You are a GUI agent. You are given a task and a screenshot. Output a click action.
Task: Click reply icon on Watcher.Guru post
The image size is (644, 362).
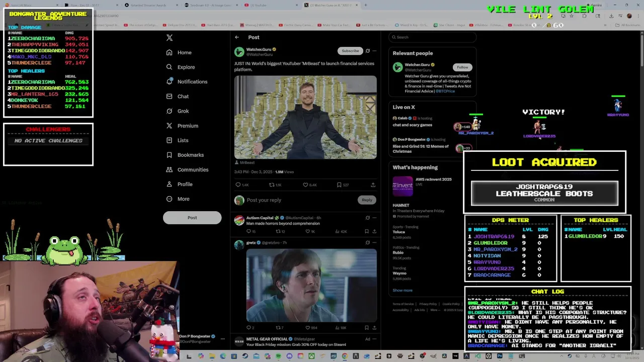(x=238, y=185)
